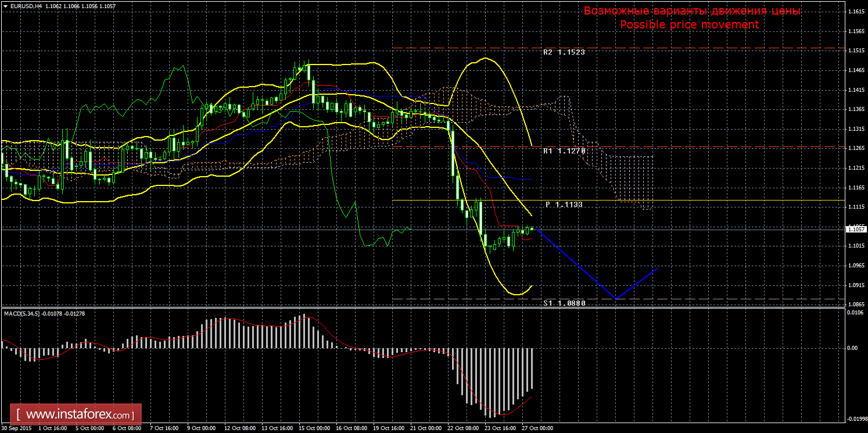Click the -0.01998 MACD scale value

coord(855,418)
